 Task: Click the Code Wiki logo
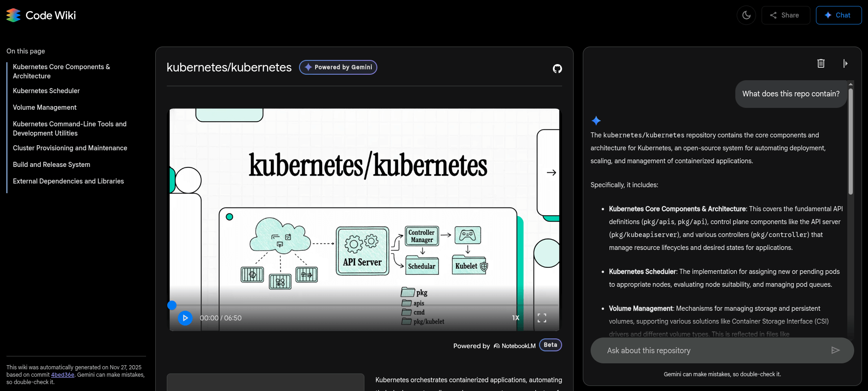pyautogui.click(x=41, y=15)
